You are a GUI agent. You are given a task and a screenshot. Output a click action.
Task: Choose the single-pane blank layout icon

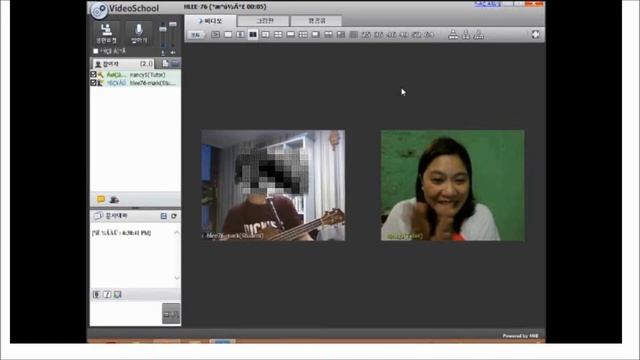point(228,35)
